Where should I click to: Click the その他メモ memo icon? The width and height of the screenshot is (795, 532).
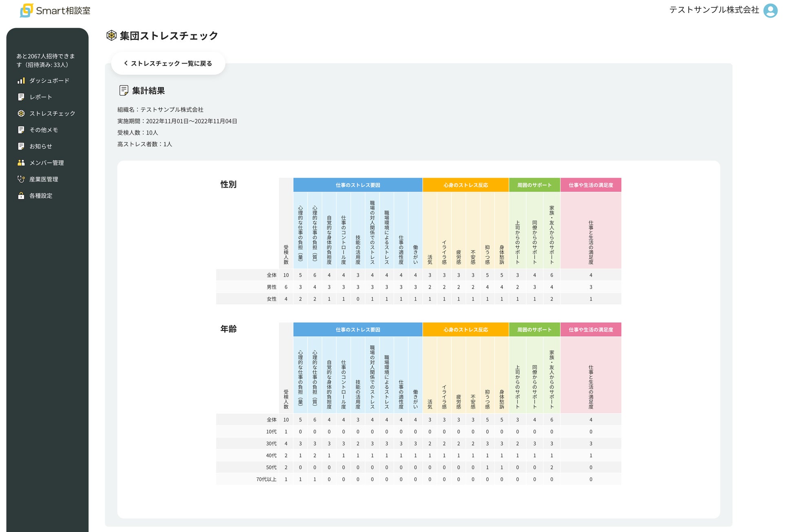[x=21, y=130]
